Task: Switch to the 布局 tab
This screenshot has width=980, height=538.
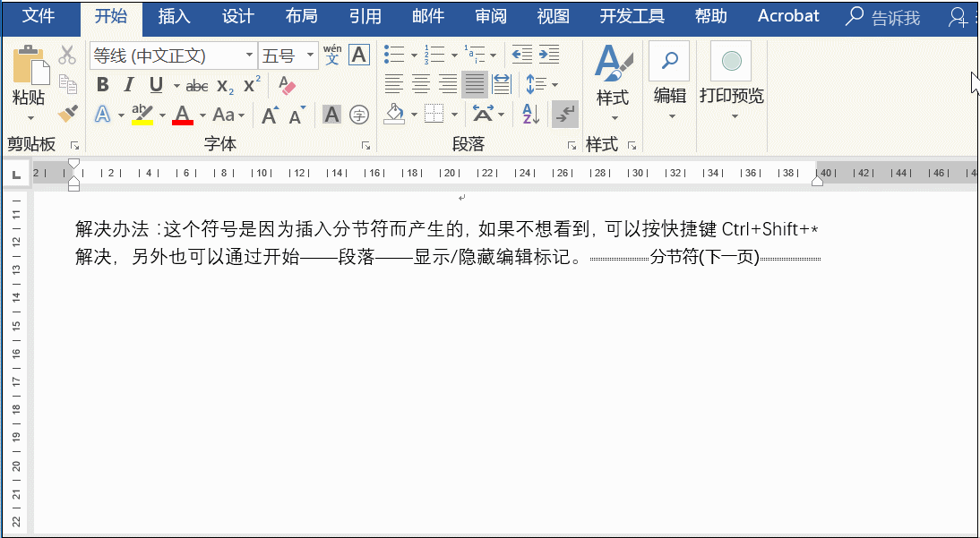Action: click(301, 17)
